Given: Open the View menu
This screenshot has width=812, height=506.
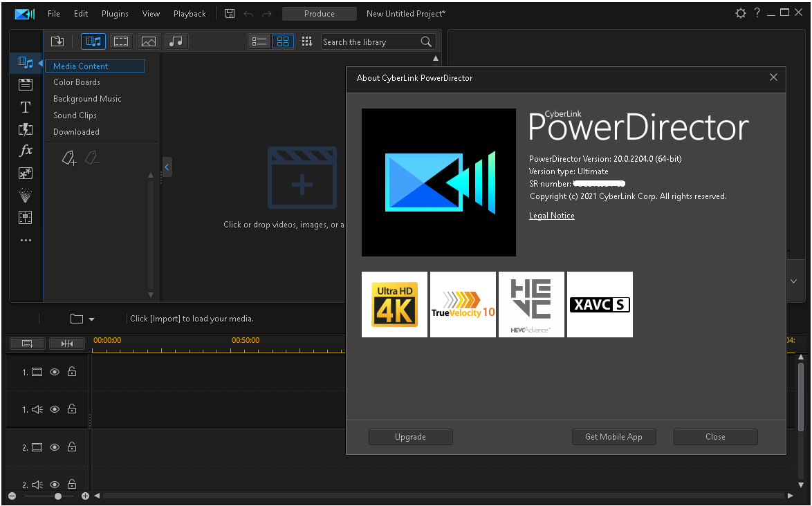Looking at the screenshot, I should coord(151,14).
